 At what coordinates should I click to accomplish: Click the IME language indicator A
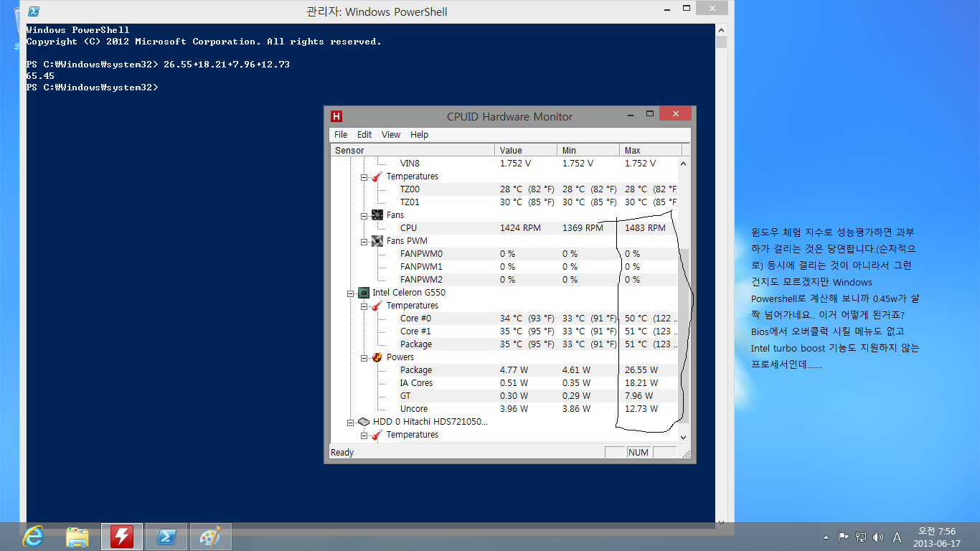click(x=897, y=537)
